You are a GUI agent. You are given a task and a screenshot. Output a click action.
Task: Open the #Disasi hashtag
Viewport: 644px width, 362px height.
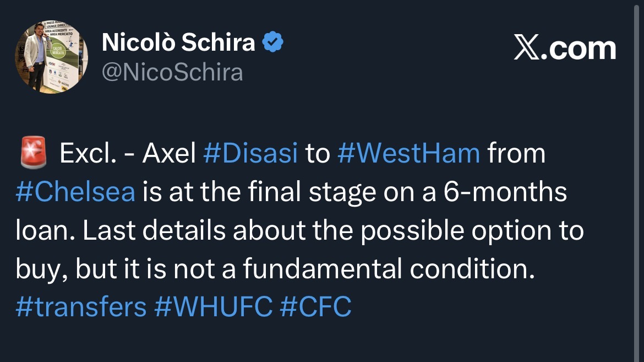[250, 154]
